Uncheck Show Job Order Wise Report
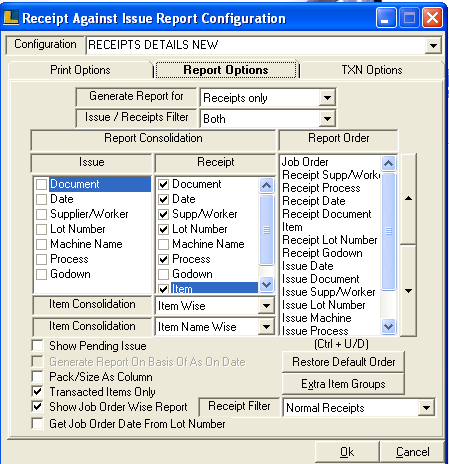The image size is (449, 464). click(x=37, y=407)
